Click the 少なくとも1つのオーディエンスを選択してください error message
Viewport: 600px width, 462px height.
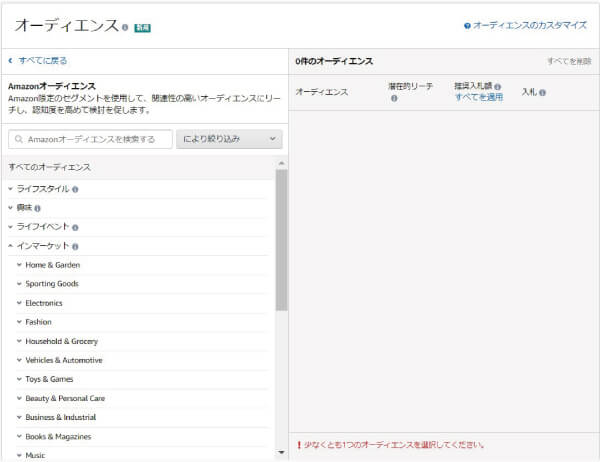pos(394,445)
